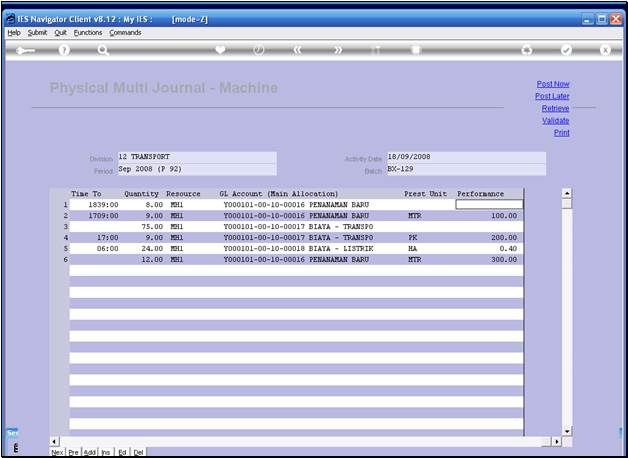This screenshot has width=628, height=458.
Task: Click the key icon in the toolbar
Action: [x=26, y=50]
